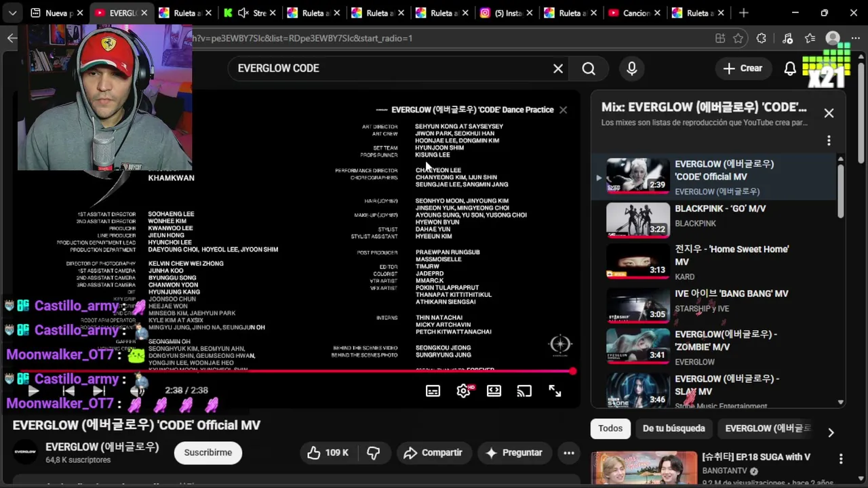Open more actions menu beside Preguntar

pos(569,453)
